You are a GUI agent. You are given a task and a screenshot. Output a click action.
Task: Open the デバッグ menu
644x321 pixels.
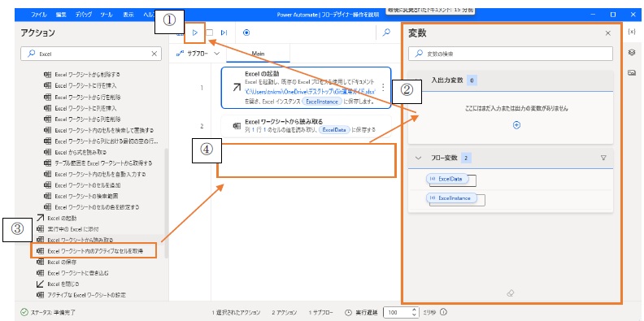(84, 15)
